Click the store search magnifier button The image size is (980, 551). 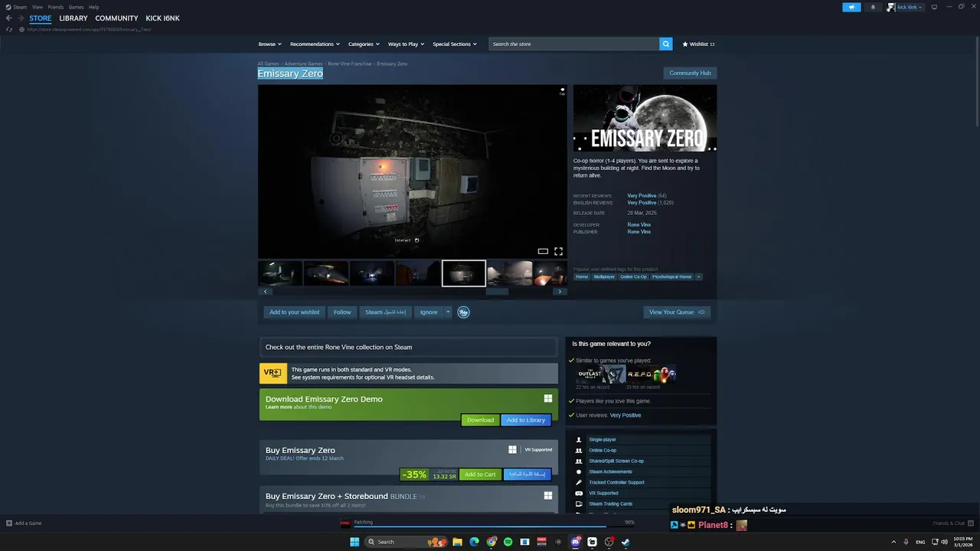point(666,44)
